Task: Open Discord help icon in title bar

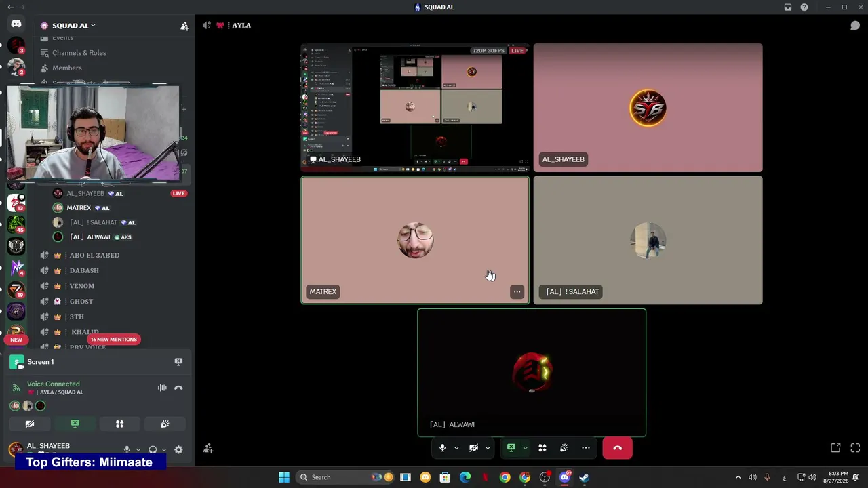Action: tap(804, 7)
